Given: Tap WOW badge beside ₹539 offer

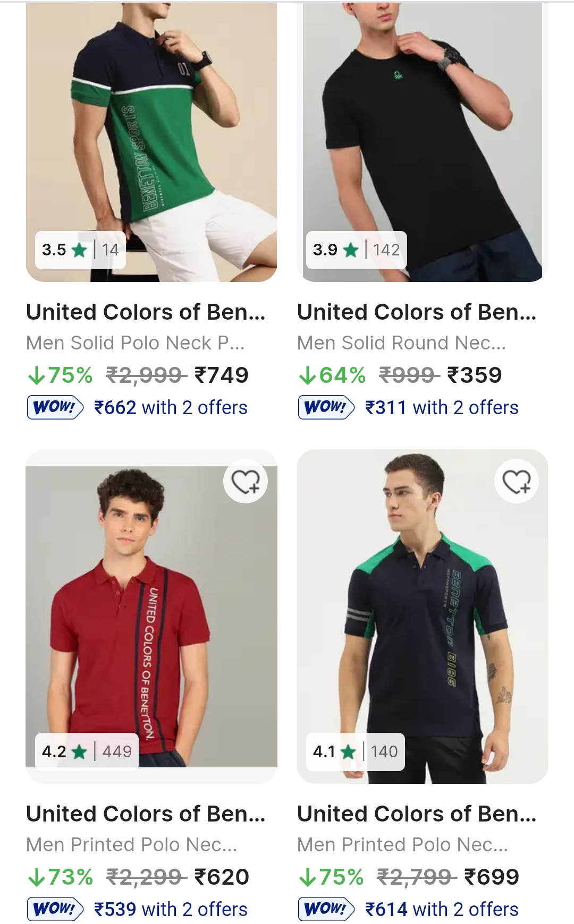Looking at the screenshot, I should (55, 909).
